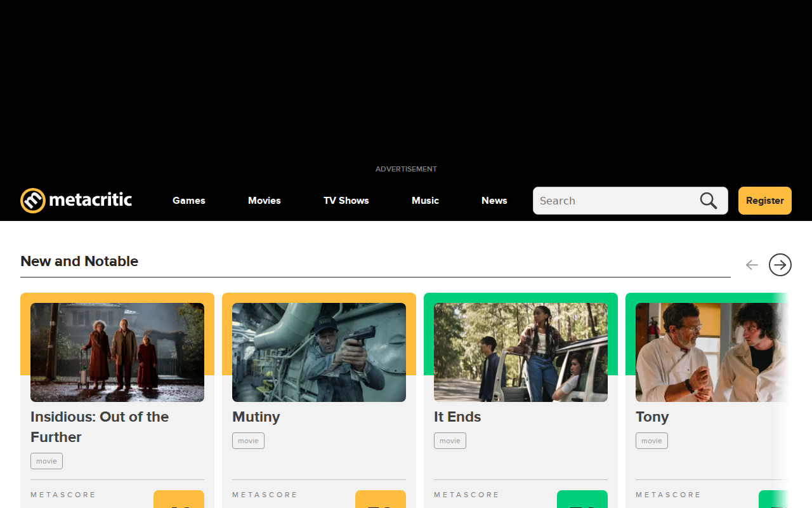Click the movie tag under Insidious
Image resolution: width=812 pixels, height=508 pixels.
(46, 461)
